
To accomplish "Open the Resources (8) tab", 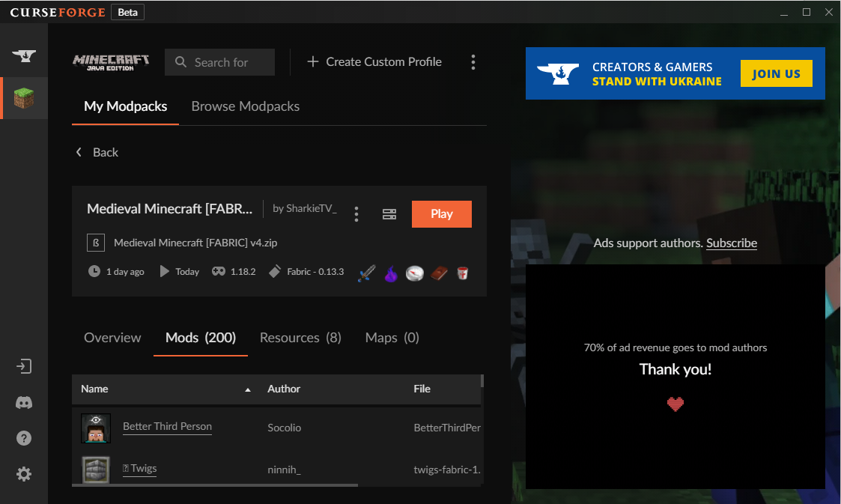I will [300, 338].
